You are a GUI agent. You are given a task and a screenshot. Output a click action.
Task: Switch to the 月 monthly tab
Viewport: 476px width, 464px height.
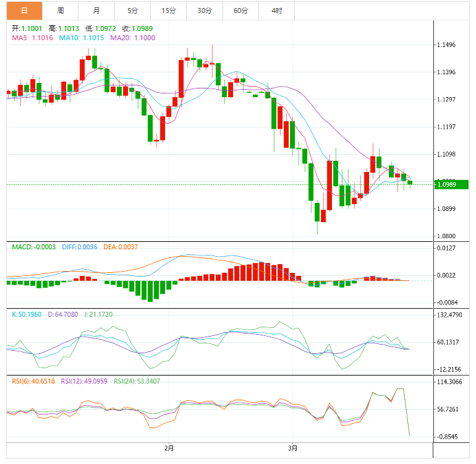coord(96,11)
